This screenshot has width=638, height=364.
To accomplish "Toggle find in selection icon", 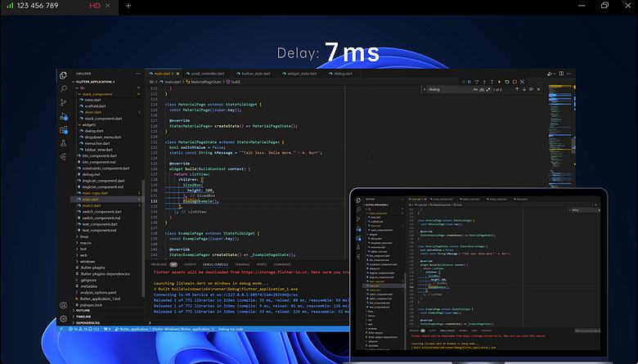I will (531, 89).
